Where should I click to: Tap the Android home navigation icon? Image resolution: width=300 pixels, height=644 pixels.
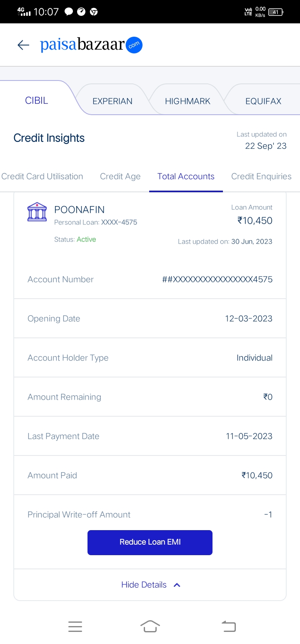click(x=150, y=626)
